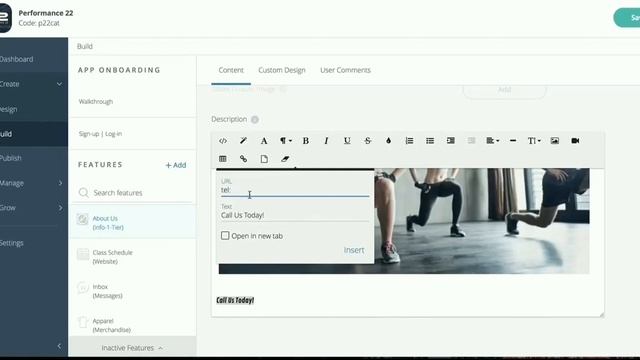The height and width of the screenshot is (360, 640).
Task: Click the clear formatting eraser icon
Action: tap(285, 159)
